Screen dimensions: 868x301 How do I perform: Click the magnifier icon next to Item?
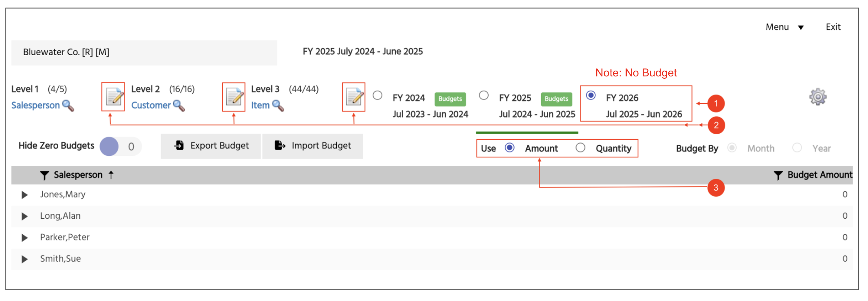point(278,105)
